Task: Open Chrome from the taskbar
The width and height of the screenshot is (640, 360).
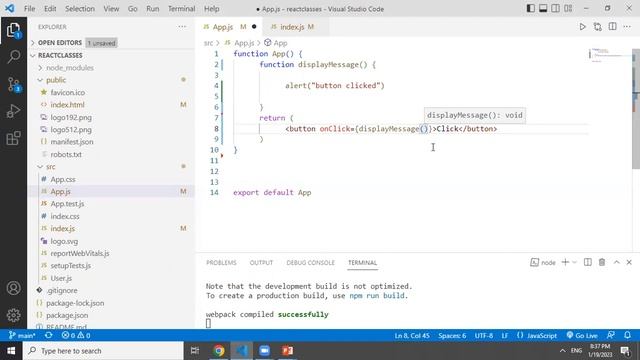Action: coord(219,351)
